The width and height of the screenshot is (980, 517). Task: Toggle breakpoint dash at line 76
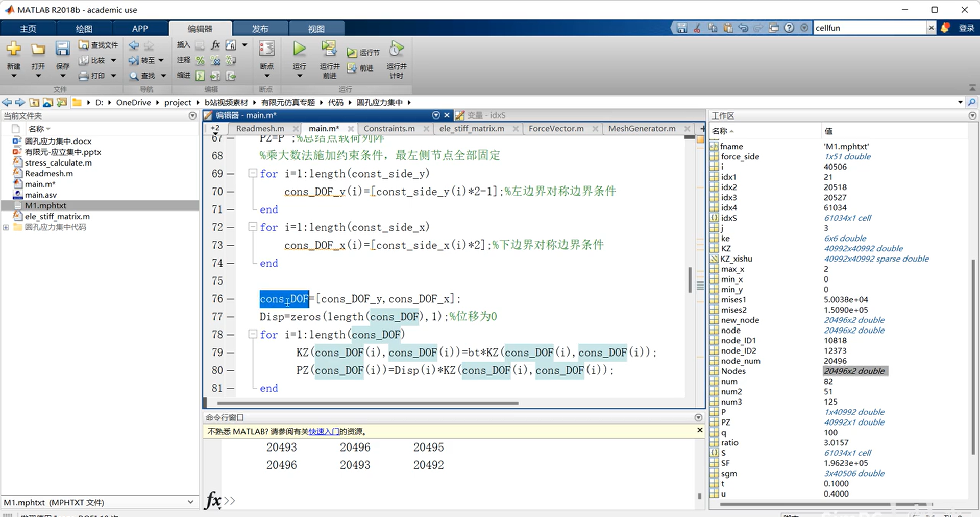click(230, 299)
